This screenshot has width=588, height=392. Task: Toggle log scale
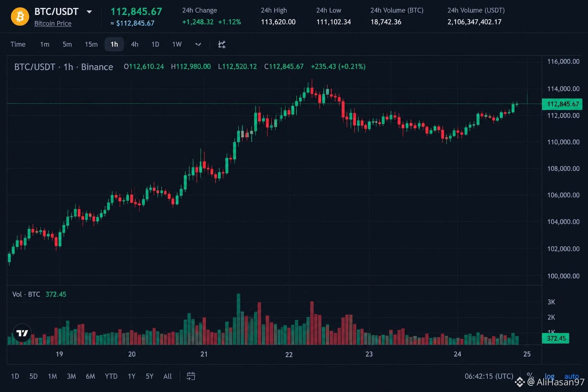(549, 376)
